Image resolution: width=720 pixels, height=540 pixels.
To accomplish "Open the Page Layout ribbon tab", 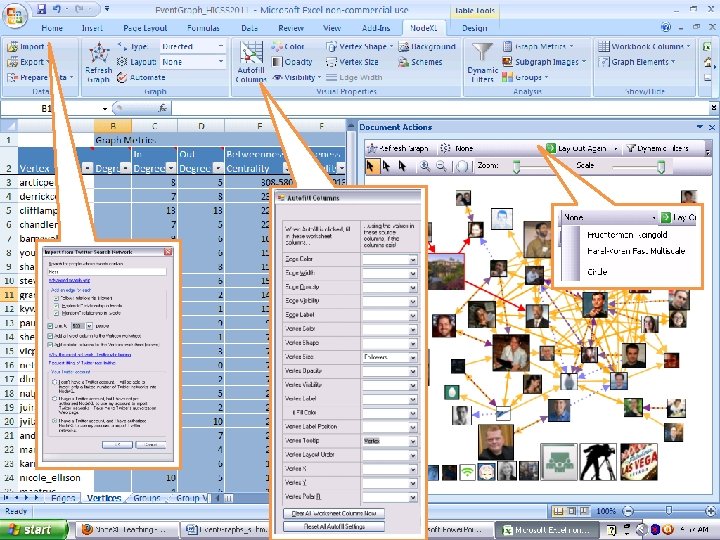I will click(x=145, y=28).
